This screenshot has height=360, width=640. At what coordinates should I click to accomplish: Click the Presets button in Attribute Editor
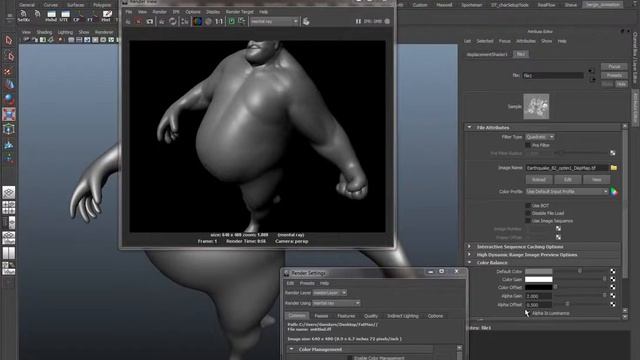[614, 76]
